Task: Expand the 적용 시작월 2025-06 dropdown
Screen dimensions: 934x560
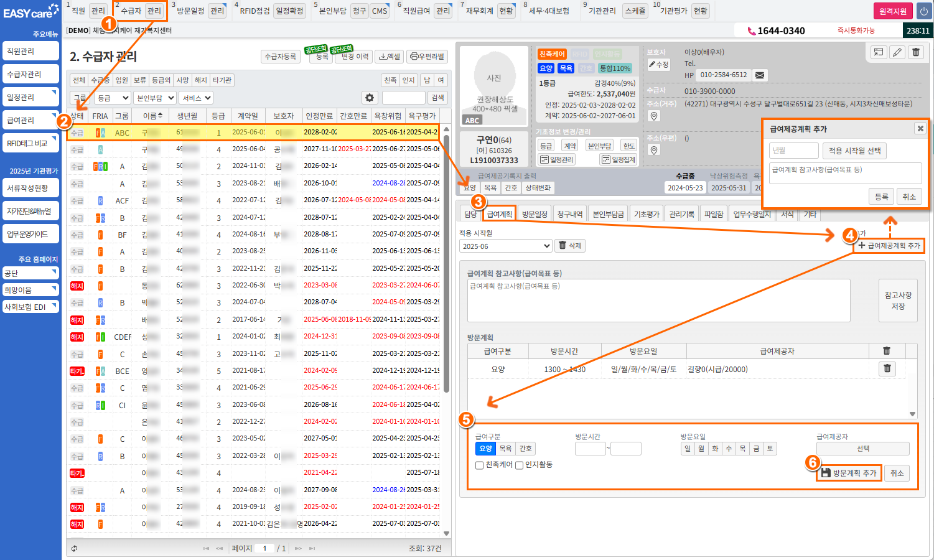Action: tap(505, 246)
